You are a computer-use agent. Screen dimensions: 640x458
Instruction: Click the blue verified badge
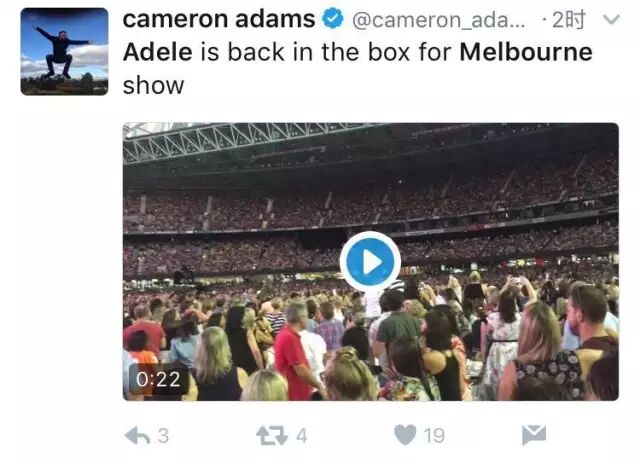click(x=333, y=18)
